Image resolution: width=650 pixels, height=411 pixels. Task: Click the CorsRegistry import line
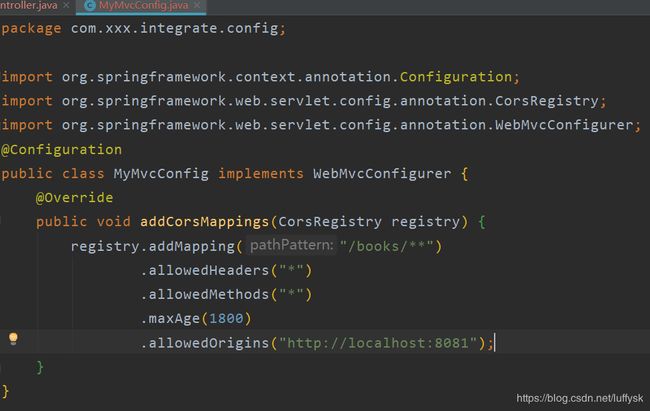304,101
